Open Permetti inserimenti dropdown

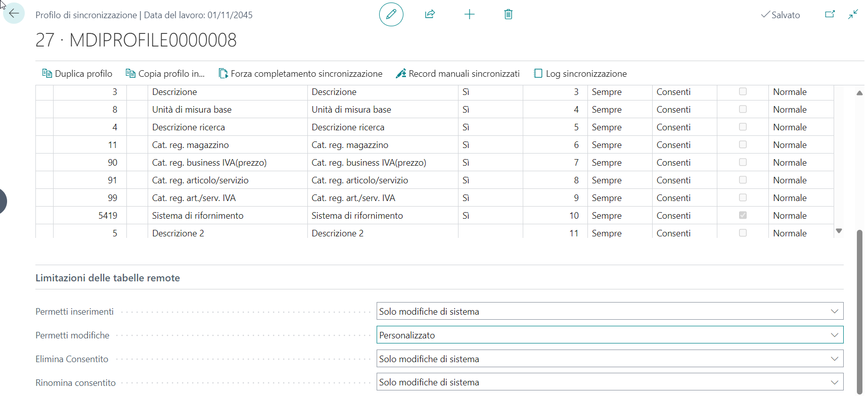pos(610,311)
